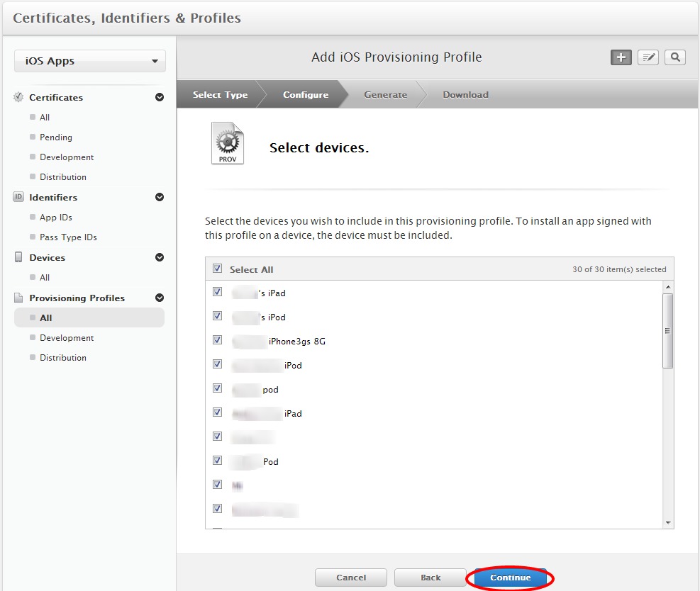Click the Certificates section icon
Viewport: 700px width, 591px height.
pyautogui.click(x=18, y=97)
